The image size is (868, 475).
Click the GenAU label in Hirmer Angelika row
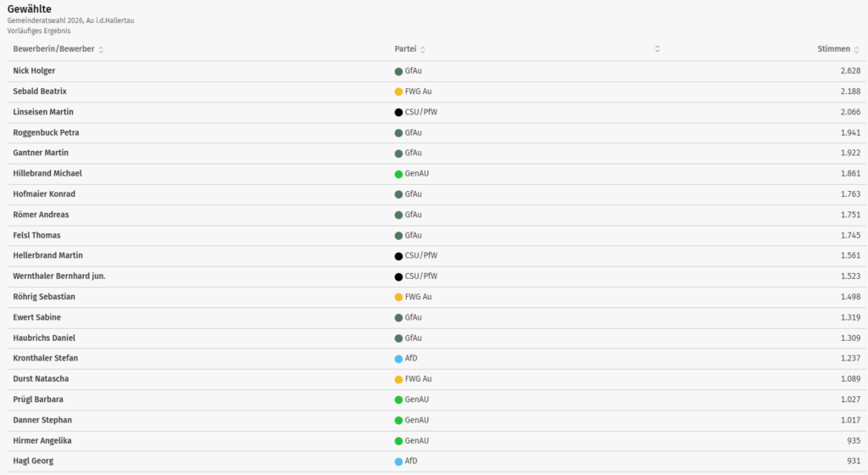pyautogui.click(x=417, y=440)
